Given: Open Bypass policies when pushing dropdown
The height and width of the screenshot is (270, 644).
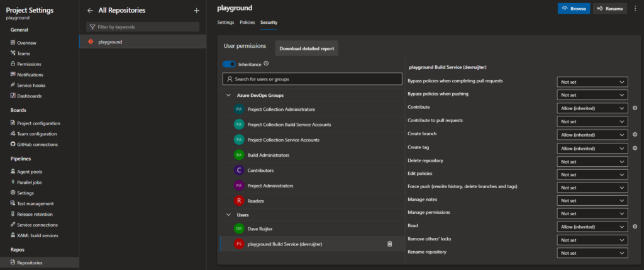Looking at the screenshot, I should (x=592, y=95).
